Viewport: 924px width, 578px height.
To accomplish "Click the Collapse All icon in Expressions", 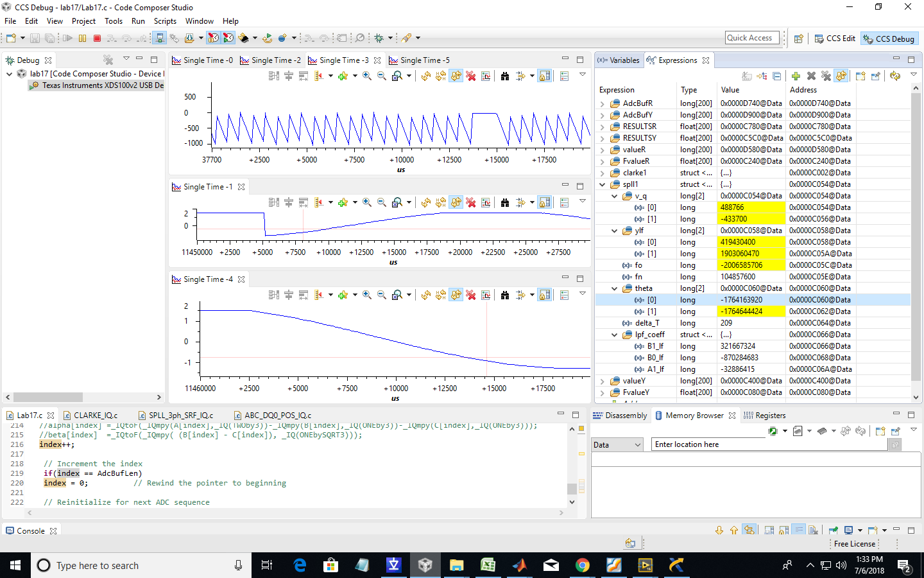I will (x=776, y=76).
